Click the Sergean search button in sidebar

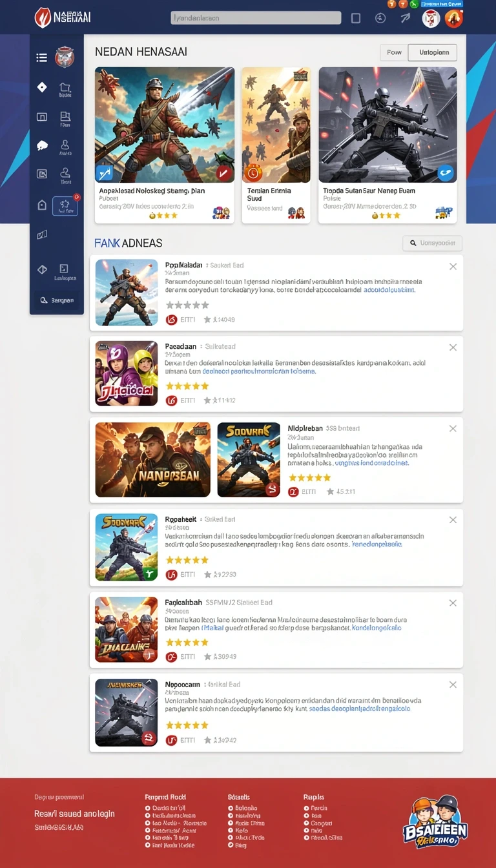pos(57,300)
